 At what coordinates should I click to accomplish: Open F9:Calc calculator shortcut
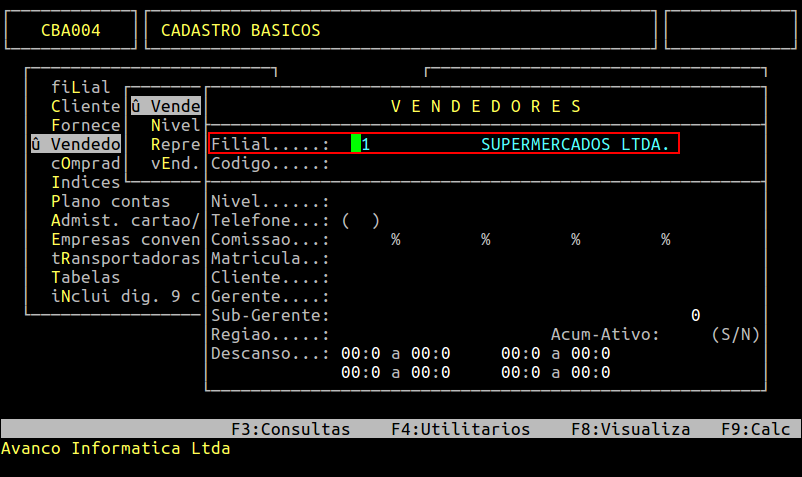[x=755, y=429]
